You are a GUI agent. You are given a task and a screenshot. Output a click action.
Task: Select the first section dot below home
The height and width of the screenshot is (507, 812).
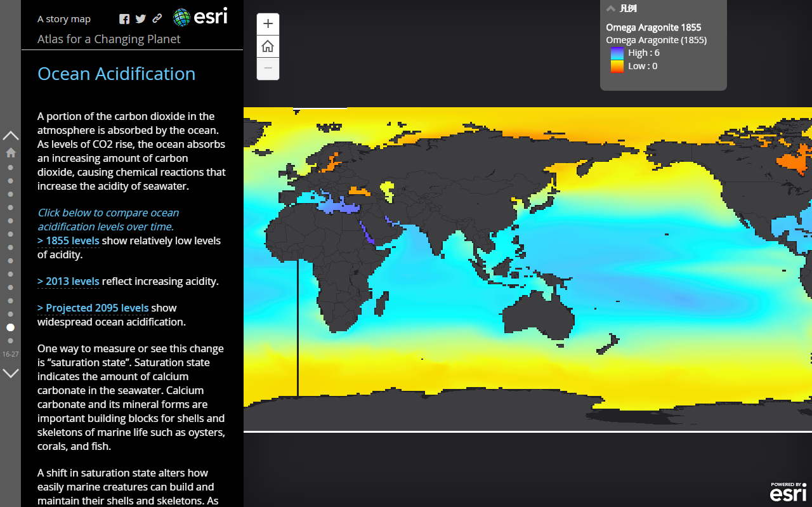[x=11, y=168]
